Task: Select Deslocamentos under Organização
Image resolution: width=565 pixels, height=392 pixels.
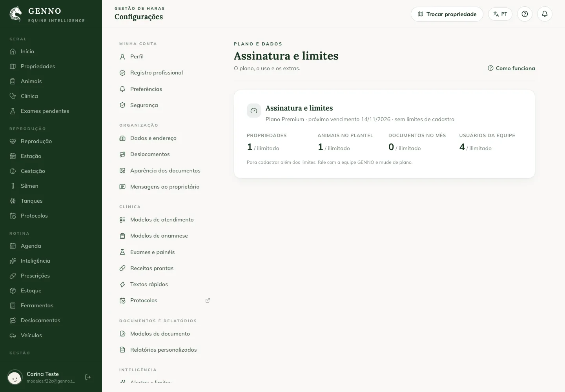Action: [x=165, y=154]
